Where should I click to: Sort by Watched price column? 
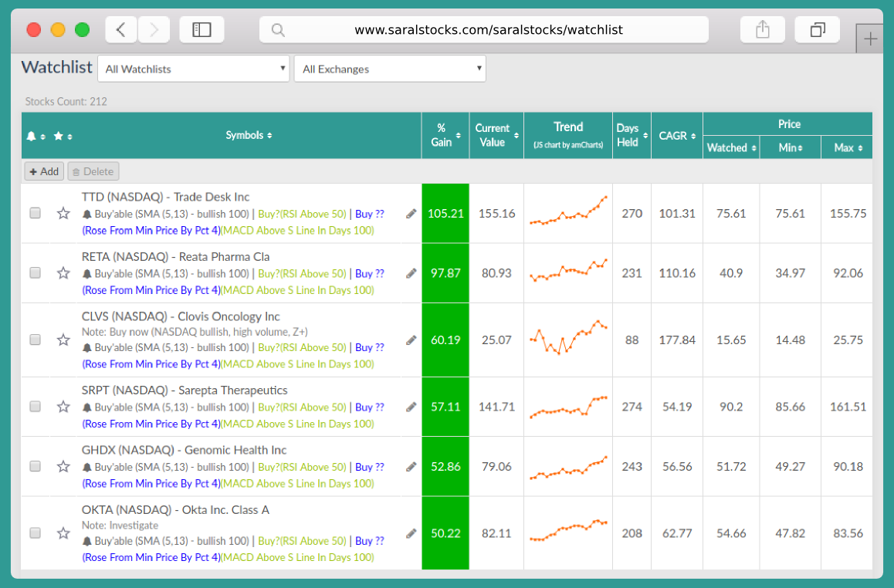(732, 147)
